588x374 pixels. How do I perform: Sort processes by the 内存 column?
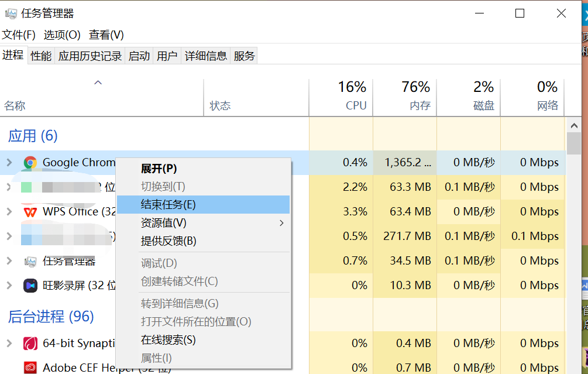click(405, 98)
